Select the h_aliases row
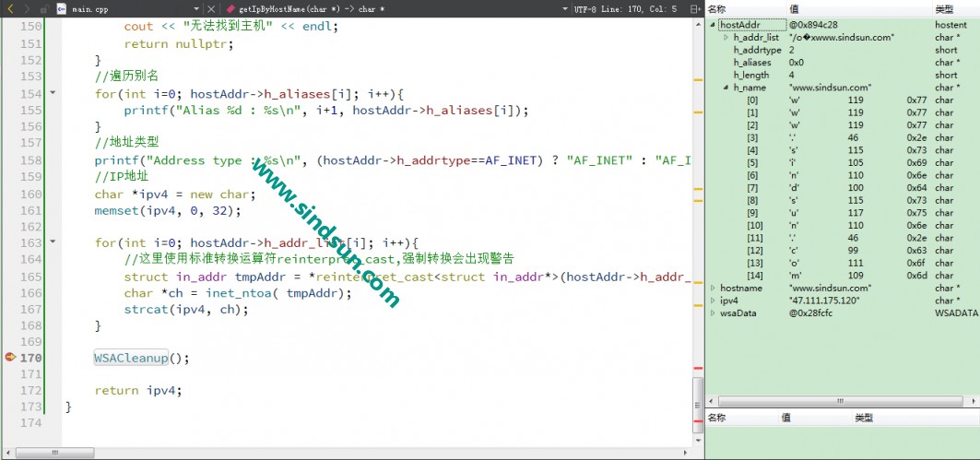 (x=843, y=63)
